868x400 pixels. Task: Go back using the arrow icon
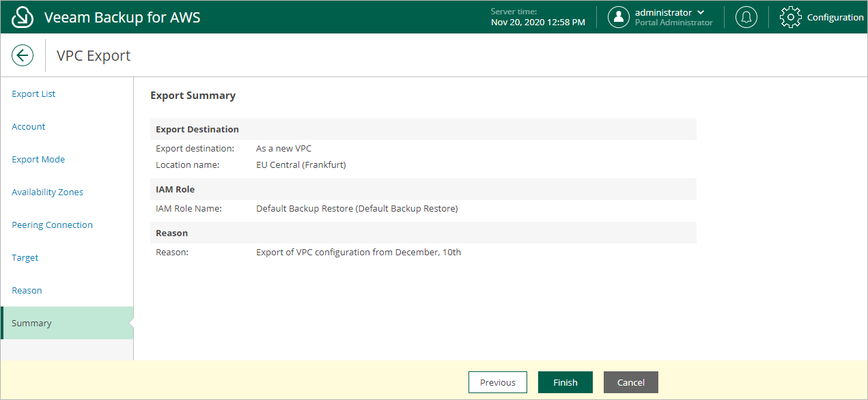coord(23,55)
